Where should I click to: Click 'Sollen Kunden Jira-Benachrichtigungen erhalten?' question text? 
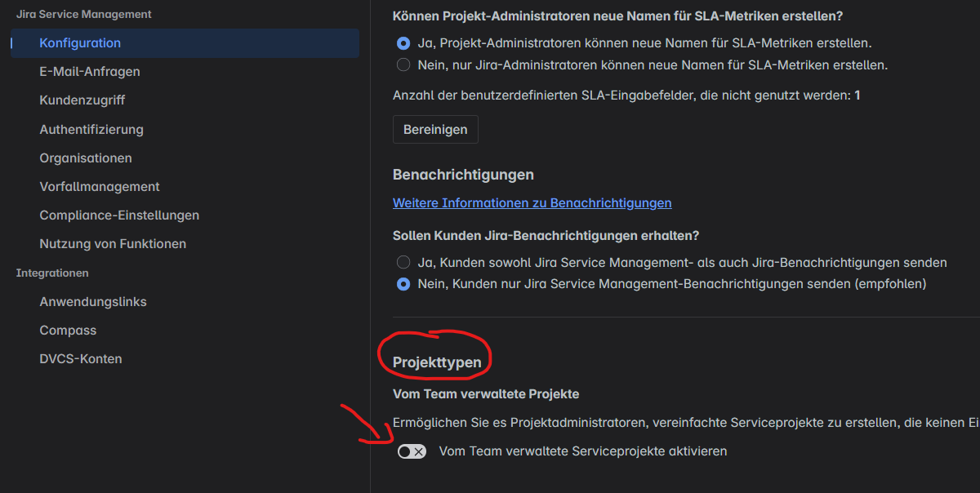point(546,235)
